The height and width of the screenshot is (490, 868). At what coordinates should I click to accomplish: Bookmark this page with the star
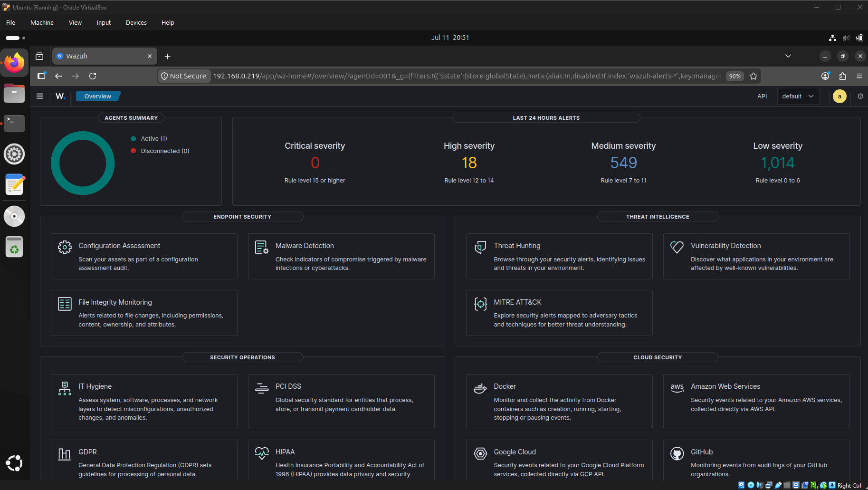pyautogui.click(x=754, y=76)
